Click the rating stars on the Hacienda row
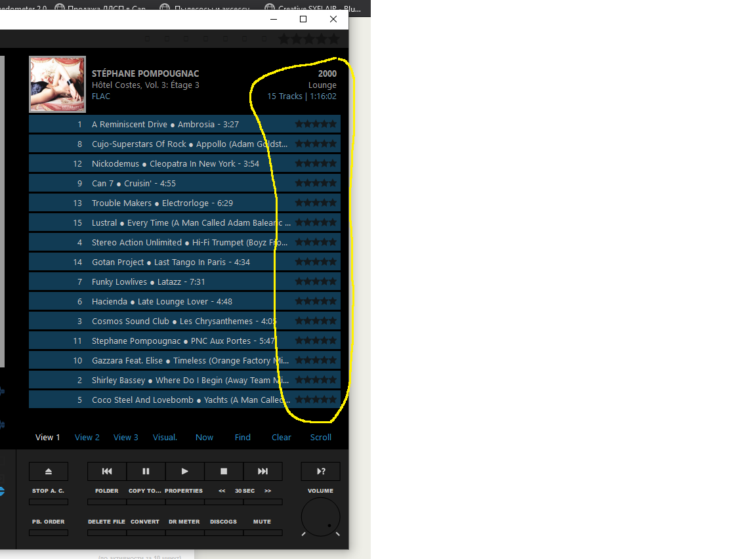The width and height of the screenshot is (756, 559). pos(316,301)
